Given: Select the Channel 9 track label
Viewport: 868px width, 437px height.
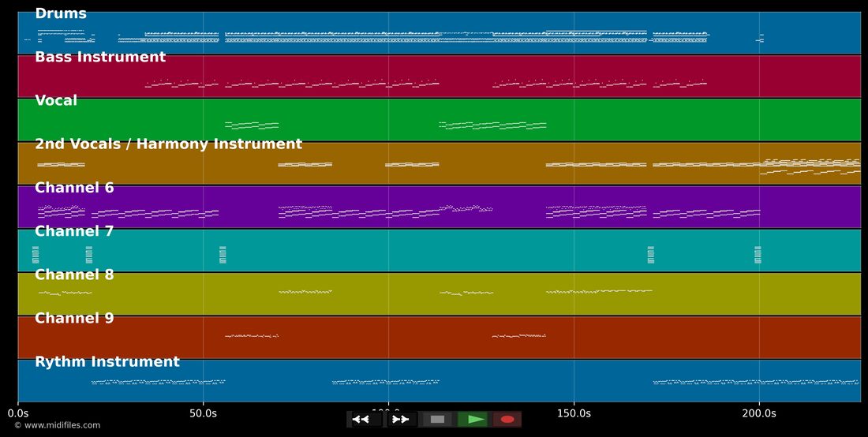Looking at the screenshot, I should (74, 318).
